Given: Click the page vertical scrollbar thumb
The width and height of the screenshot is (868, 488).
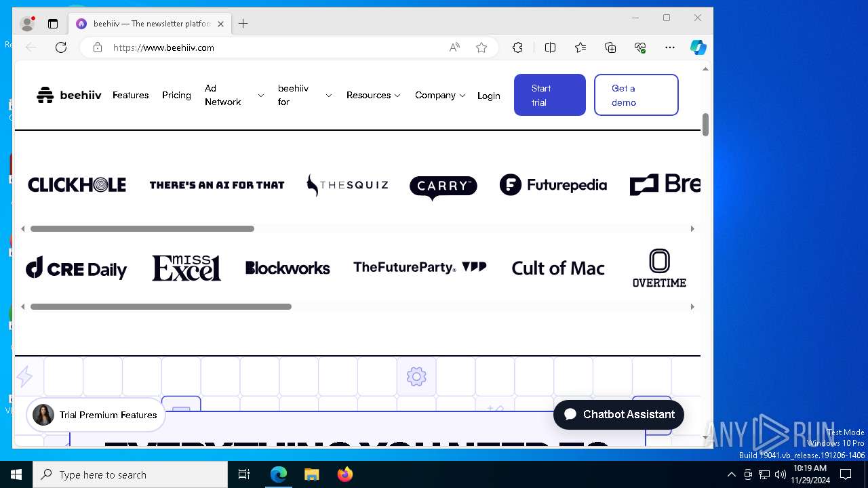Looking at the screenshot, I should tap(705, 125).
